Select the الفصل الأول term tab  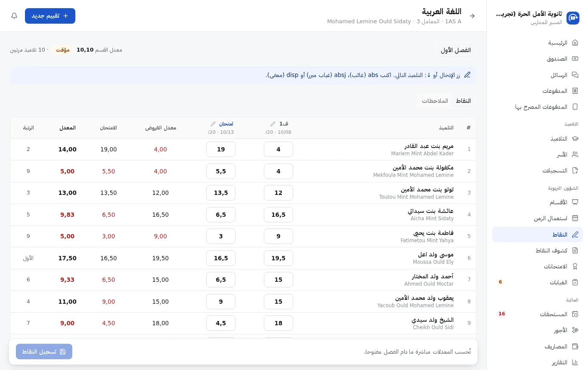coord(456,50)
